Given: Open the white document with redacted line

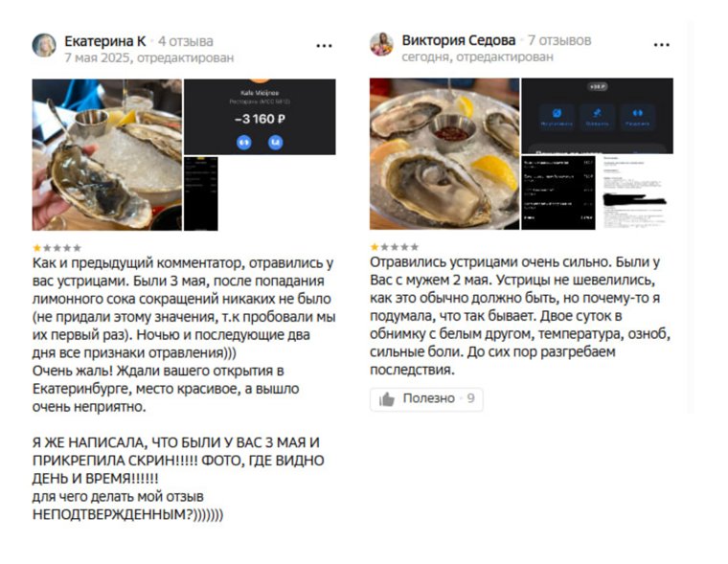Looking at the screenshot, I should [x=635, y=192].
